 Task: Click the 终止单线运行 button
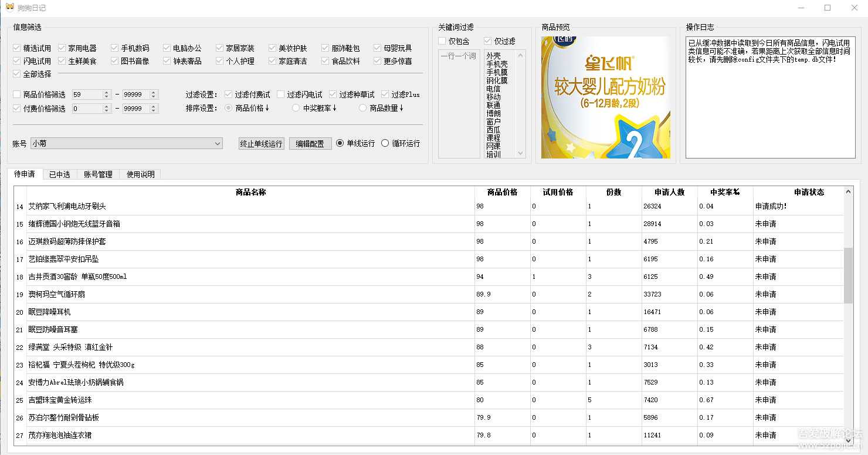click(261, 143)
